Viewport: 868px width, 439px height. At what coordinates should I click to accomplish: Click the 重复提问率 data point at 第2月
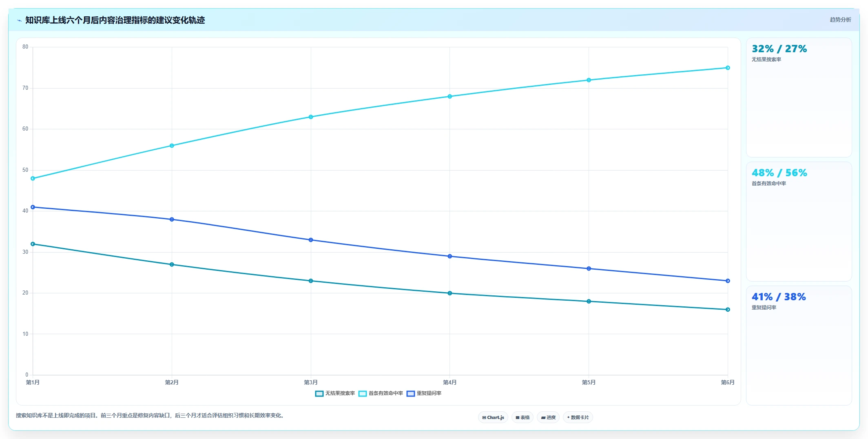[x=172, y=219]
